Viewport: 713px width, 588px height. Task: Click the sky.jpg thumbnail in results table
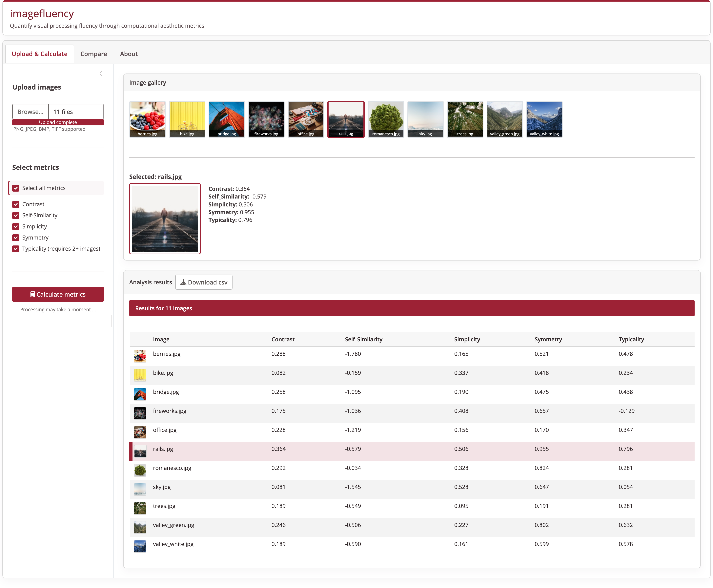click(x=140, y=489)
